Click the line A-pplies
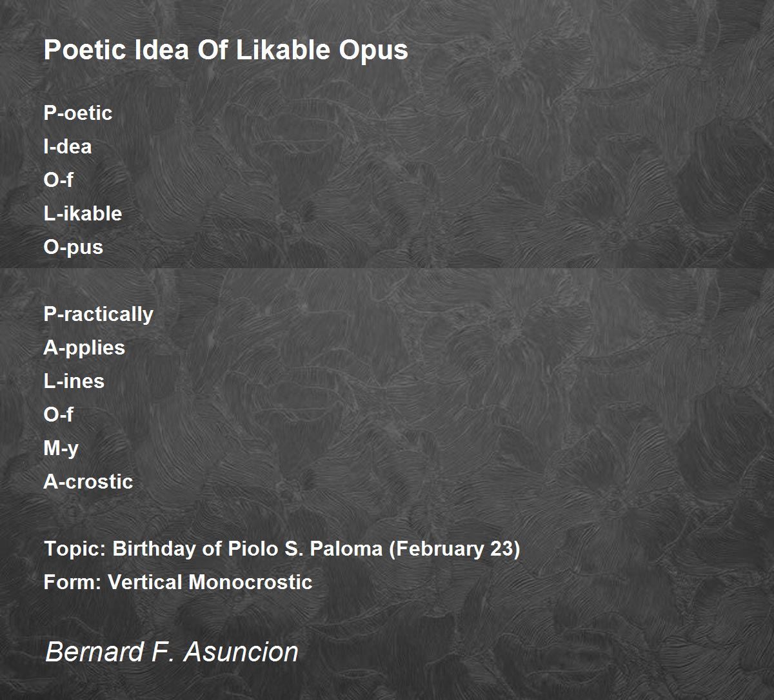The image size is (774, 700). [x=84, y=347]
